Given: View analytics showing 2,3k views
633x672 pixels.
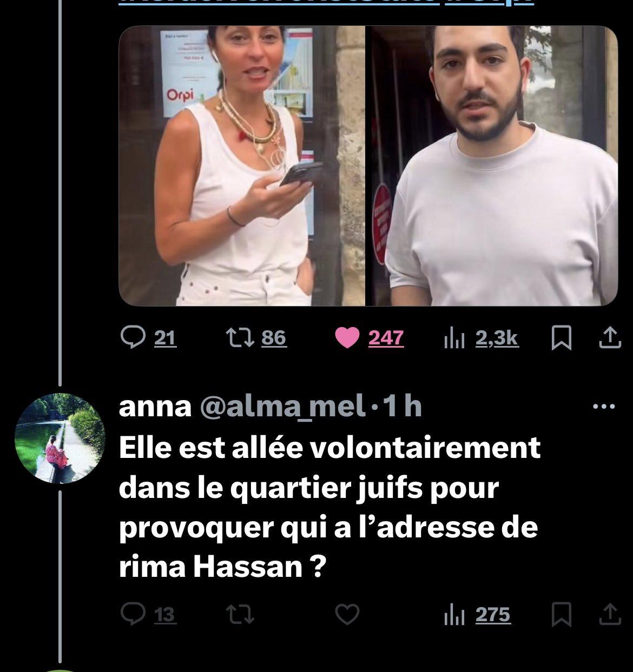Looking at the screenshot, I should point(481,338).
